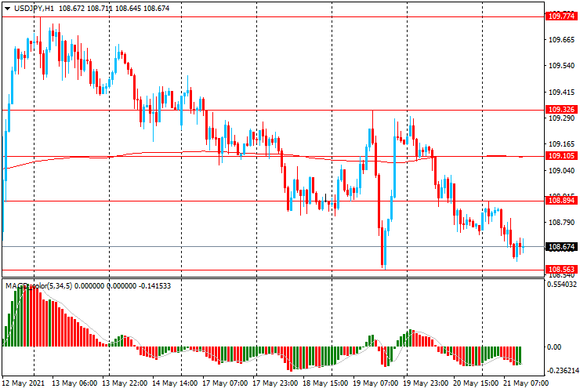This screenshot has height=392, width=580.
Task: Click the 13 May 06:00 time label
Action: click(x=74, y=383)
